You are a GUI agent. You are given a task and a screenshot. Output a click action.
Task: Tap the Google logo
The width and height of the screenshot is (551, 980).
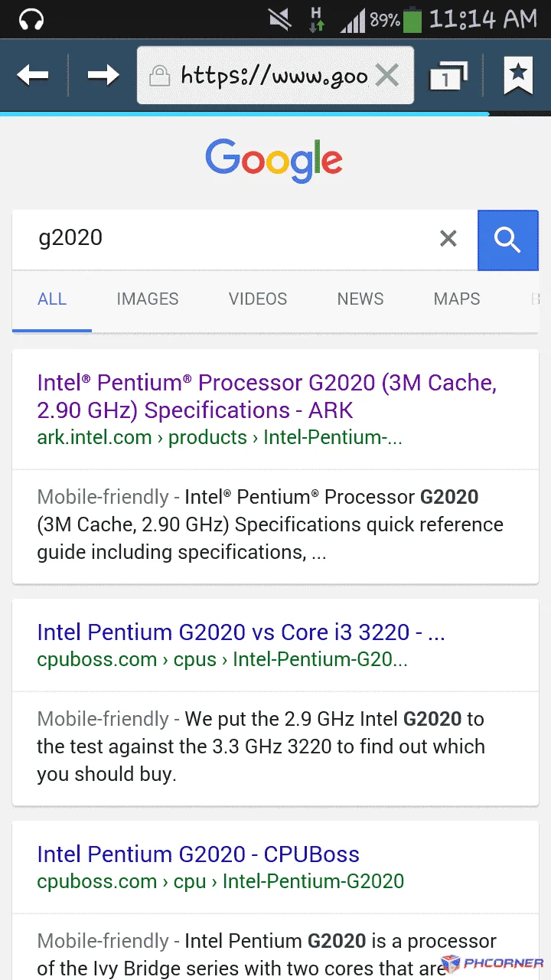274,161
